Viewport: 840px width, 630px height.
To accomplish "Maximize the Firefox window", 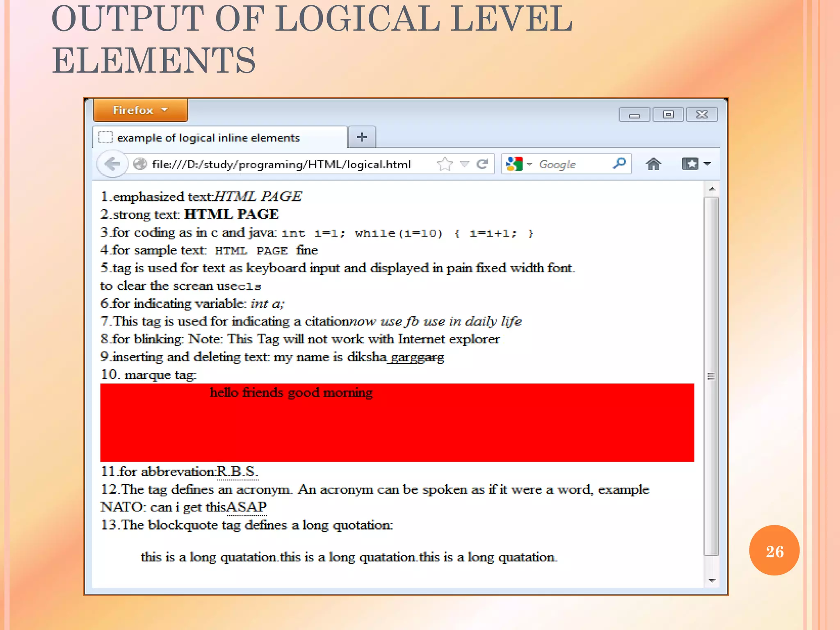I will [x=668, y=114].
